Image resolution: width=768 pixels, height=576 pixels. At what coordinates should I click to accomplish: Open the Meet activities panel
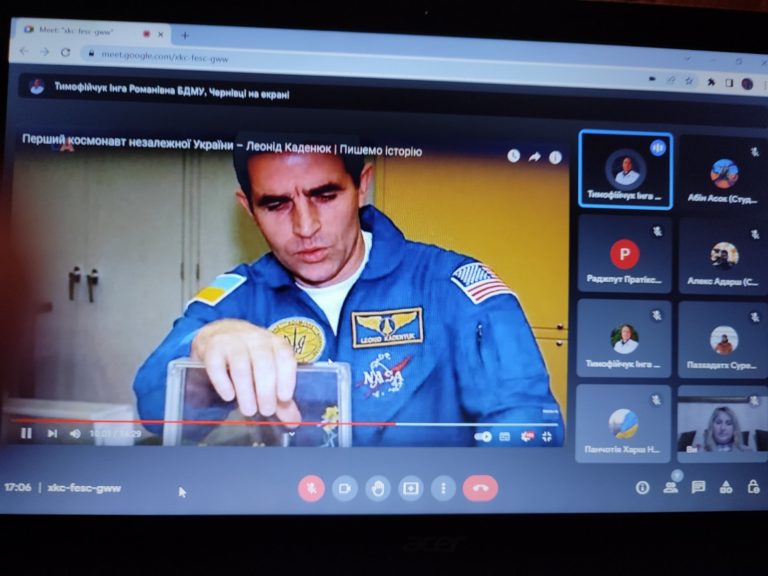click(x=726, y=487)
